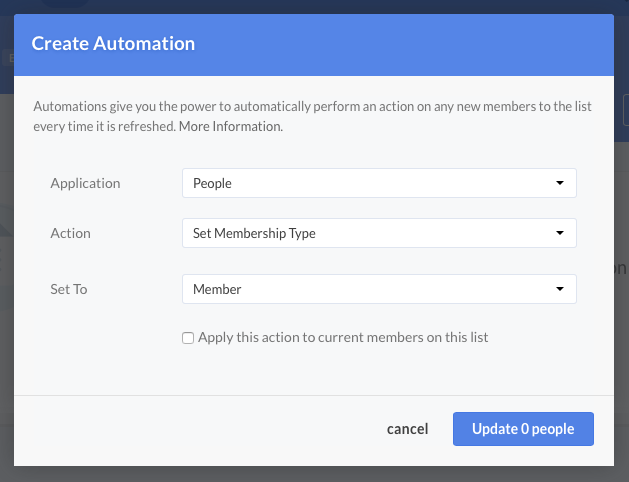Click the blue Create Automation header bar

click(x=400, y=44)
